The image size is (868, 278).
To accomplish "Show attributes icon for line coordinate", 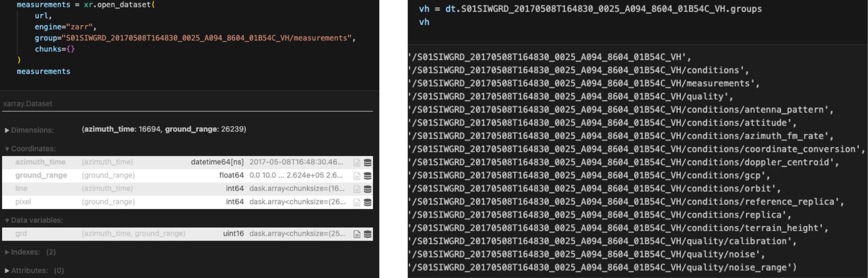I will click(357, 189).
